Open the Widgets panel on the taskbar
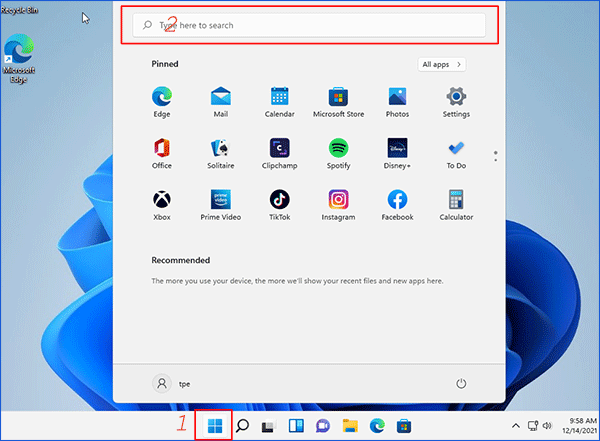600x441 pixels. click(x=296, y=426)
